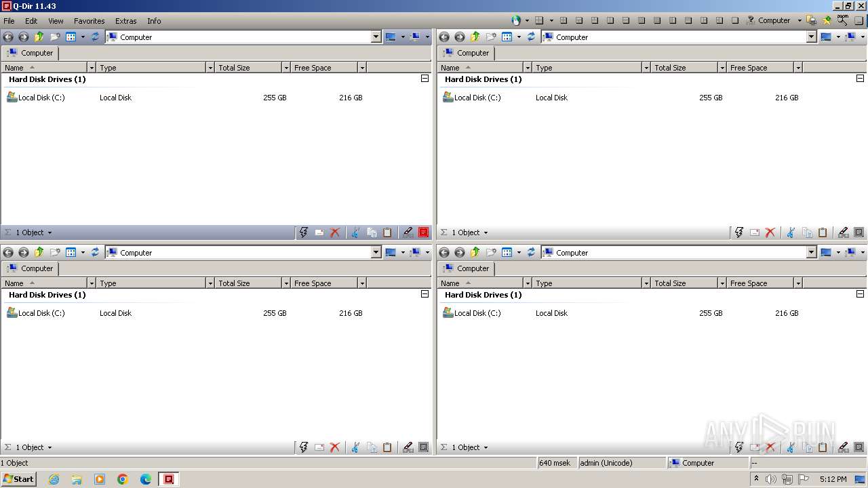Screen dimensions: 868x488
Task: Sort by Free Space column in bottom-left pane
Action: pos(325,283)
